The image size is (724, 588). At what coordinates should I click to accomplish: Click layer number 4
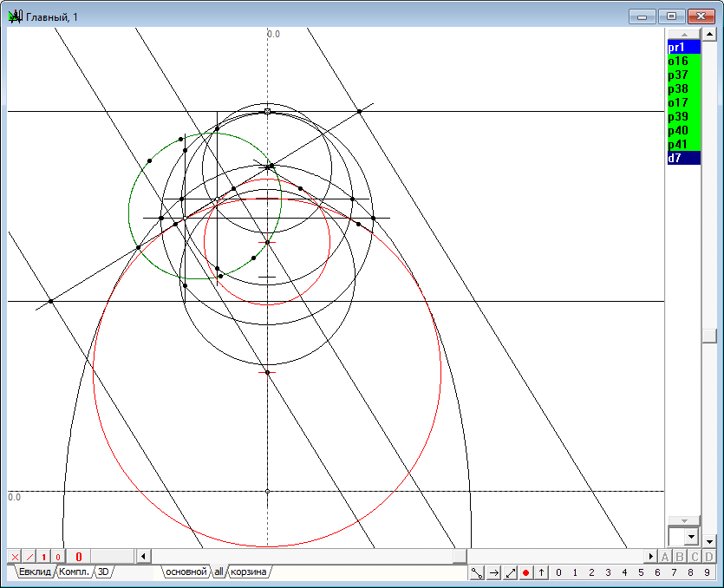[x=625, y=572]
